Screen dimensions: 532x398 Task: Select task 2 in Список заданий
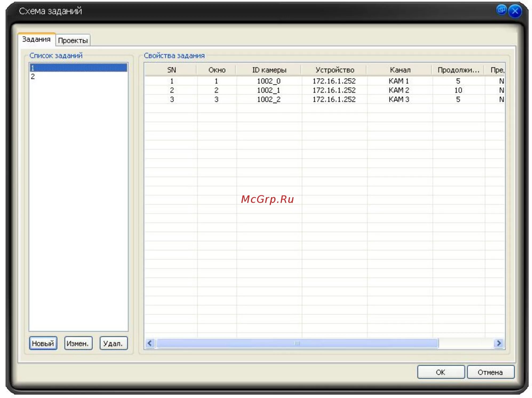[78, 77]
